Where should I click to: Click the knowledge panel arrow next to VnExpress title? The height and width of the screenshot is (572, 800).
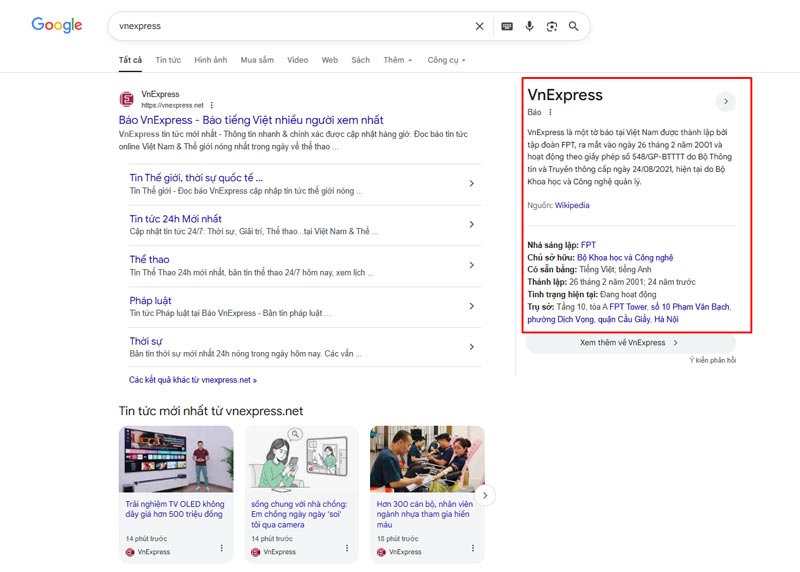click(726, 101)
